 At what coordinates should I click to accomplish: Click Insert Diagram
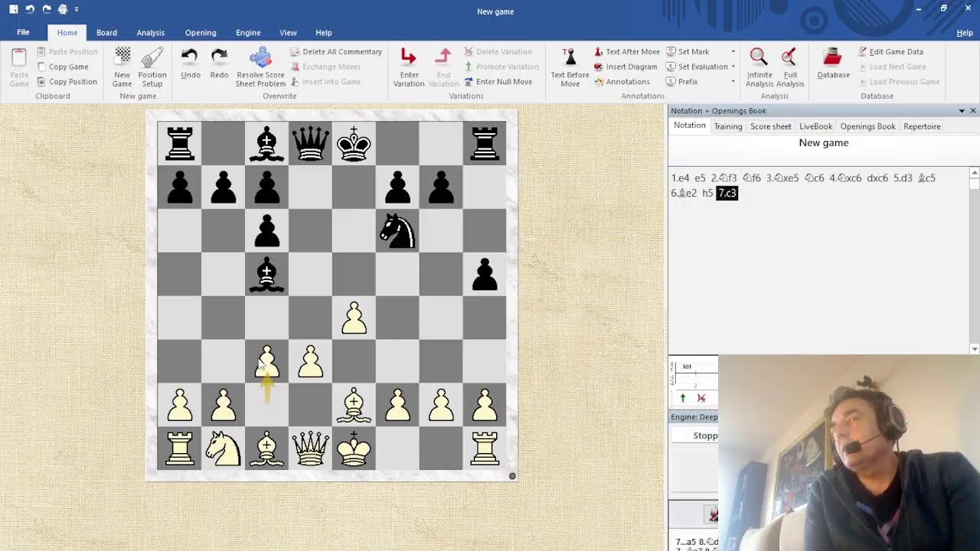point(626,67)
